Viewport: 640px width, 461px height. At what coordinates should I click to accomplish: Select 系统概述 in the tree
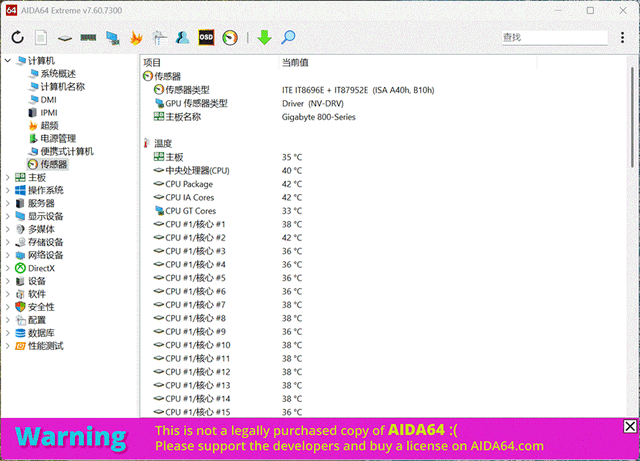(58, 74)
